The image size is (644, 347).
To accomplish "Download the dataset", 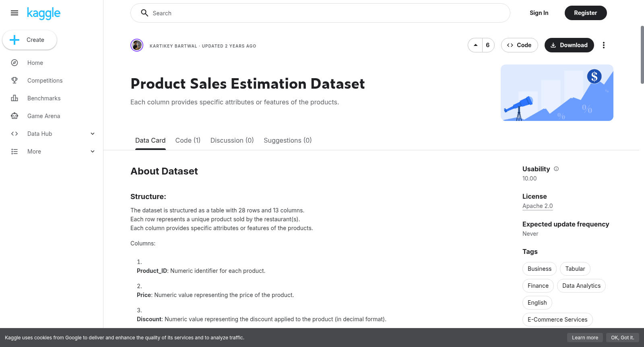I will click(569, 45).
